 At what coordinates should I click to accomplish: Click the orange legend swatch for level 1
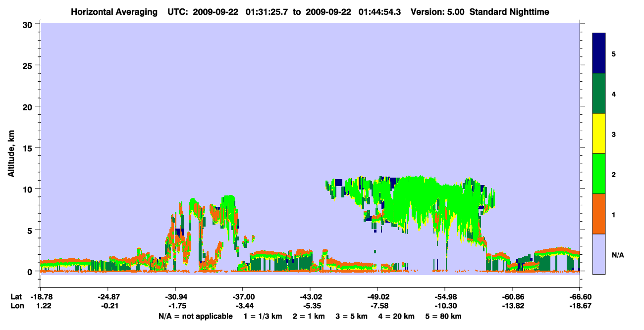tap(599, 214)
